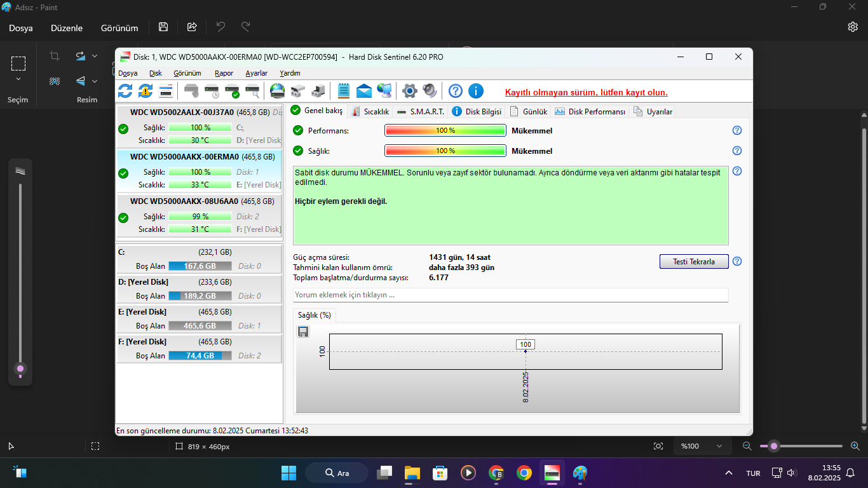Image resolution: width=868 pixels, height=488 pixels.
Task: Open the %100 zoom level dropdown in Paint
Action: click(702, 446)
